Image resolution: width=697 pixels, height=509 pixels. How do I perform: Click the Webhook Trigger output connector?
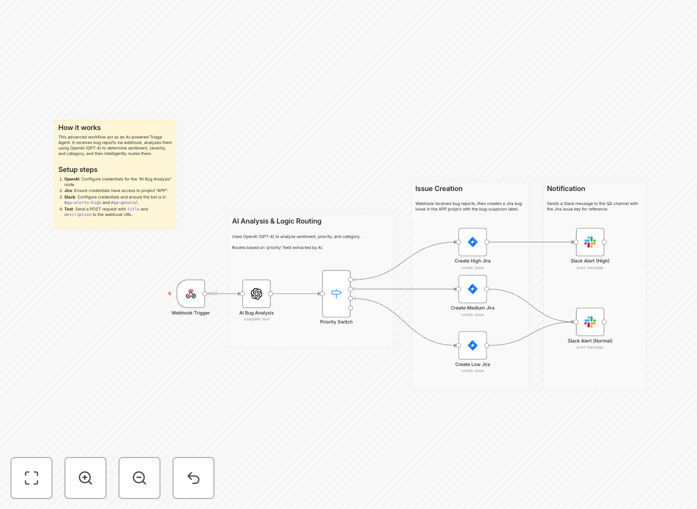(x=205, y=293)
